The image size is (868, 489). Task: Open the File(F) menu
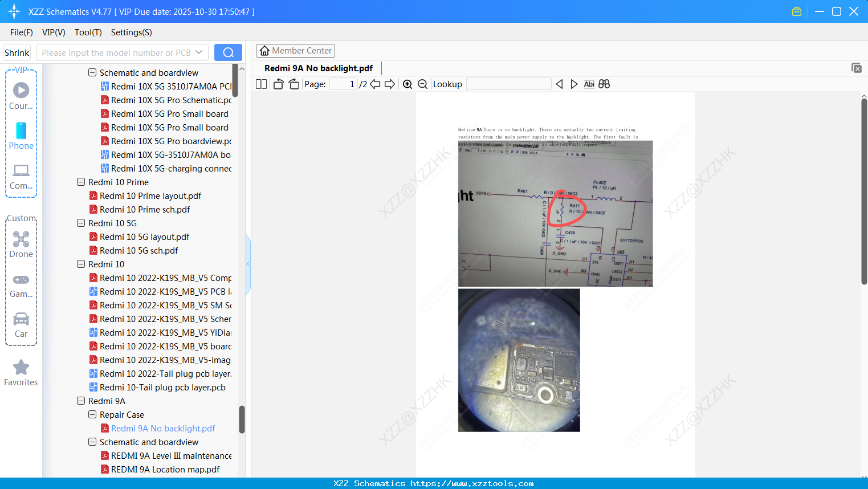(x=22, y=32)
